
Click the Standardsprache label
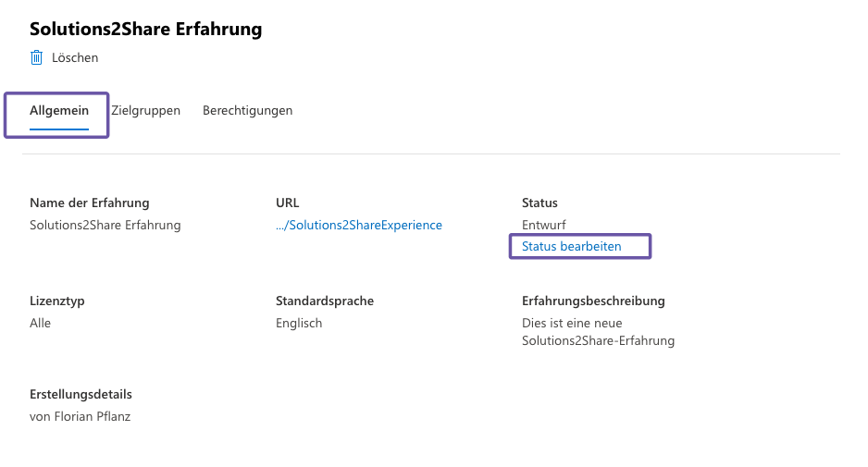(x=325, y=301)
